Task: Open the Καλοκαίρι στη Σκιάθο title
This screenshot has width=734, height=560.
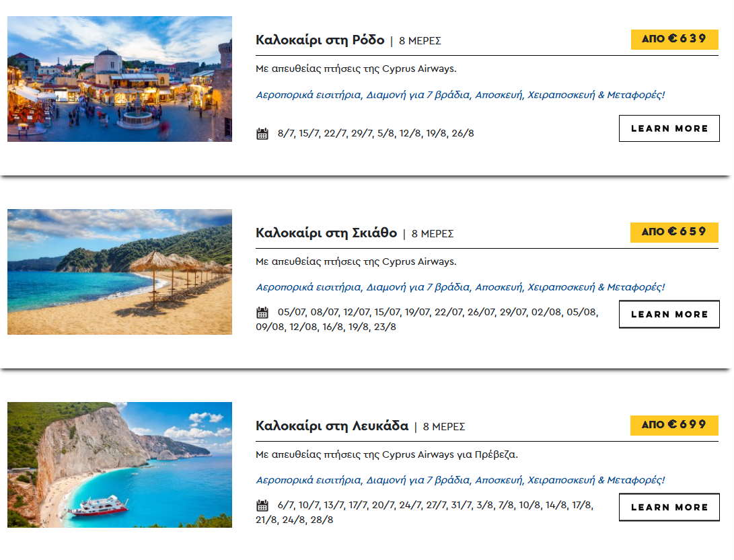Action: click(326, 233)
